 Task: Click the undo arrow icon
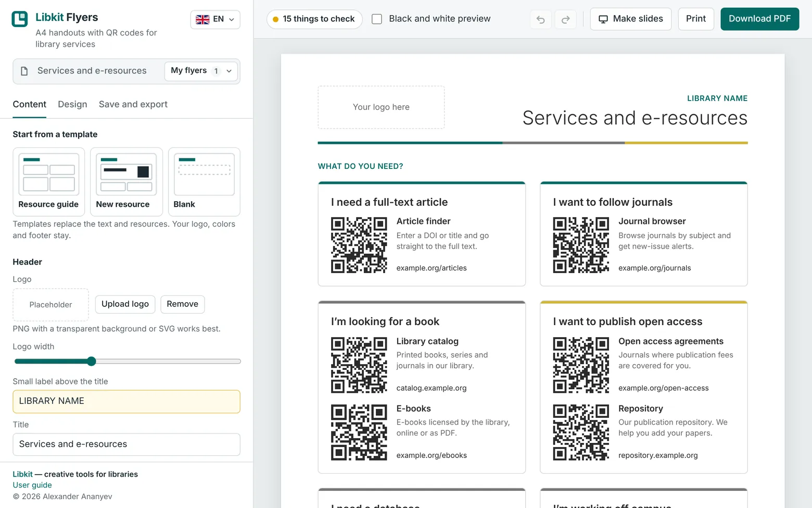point(541,19)
